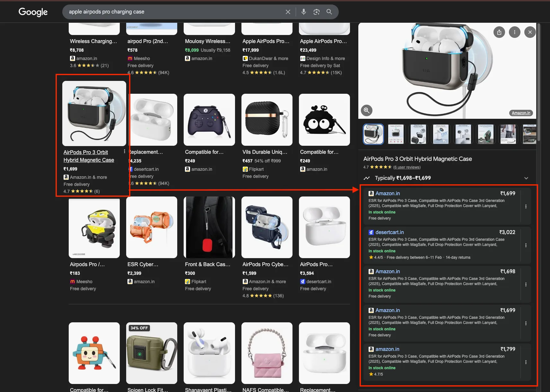Open Moulosy Wireless ₹8,099 listing title
This screenshot has height=392, width=550.
point(208,41)
